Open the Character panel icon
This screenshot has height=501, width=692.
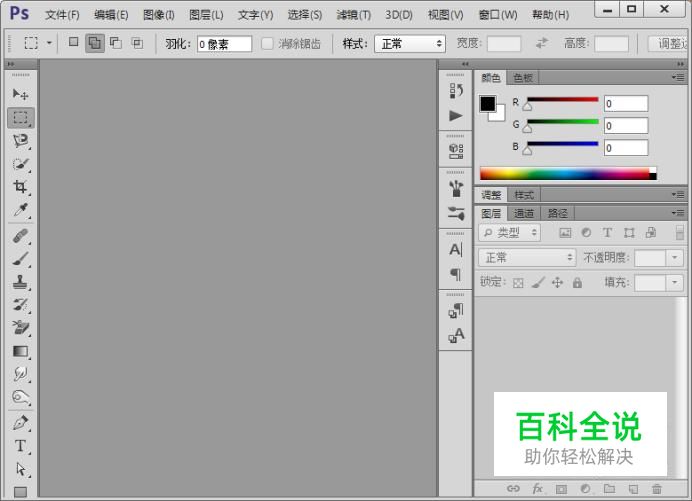(456, 250)
